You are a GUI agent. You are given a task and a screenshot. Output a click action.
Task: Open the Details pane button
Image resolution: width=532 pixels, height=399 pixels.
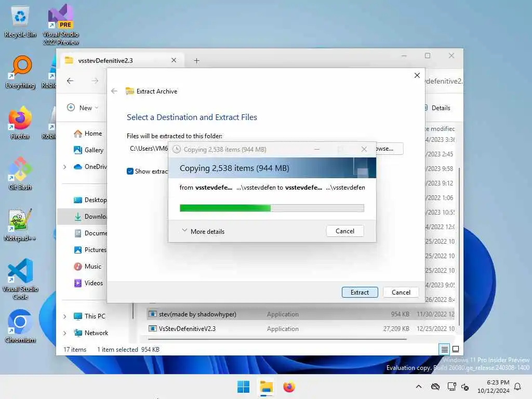pyautogui.click(x=437, y=108)
